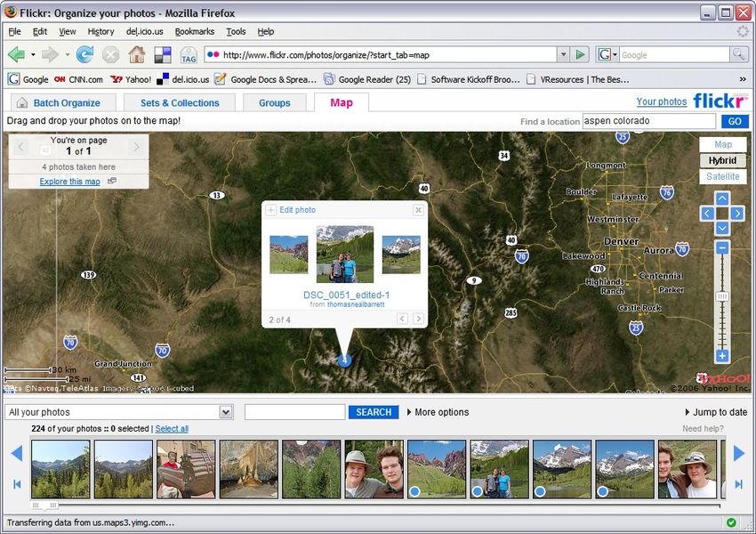
Task: Jump to the first photos in strip
Action: pos(17,484)
